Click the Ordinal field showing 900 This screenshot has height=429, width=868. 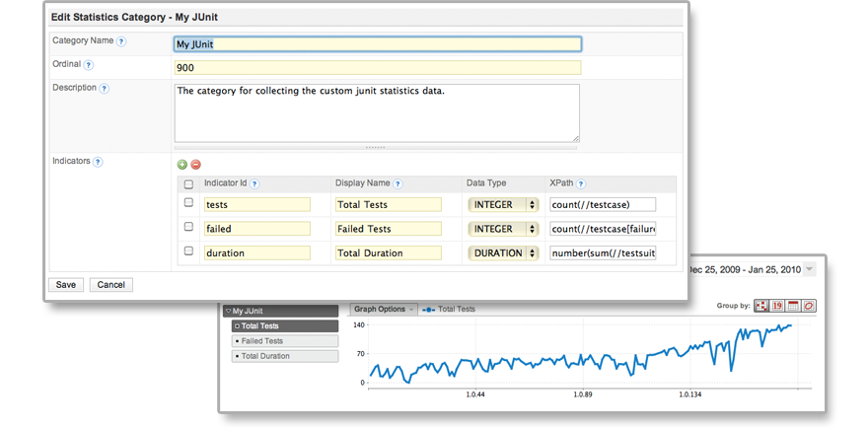coord(378,68)
